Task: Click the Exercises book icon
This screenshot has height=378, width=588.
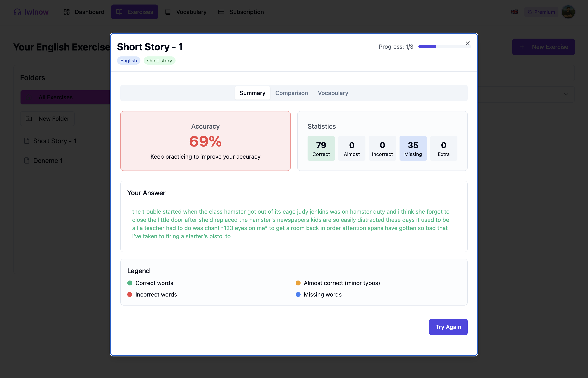Action: tap(119, 12)
